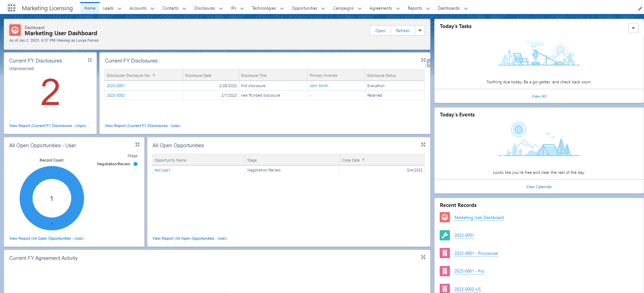Expand the All Open Opportunities - User chart

(137, 145)
